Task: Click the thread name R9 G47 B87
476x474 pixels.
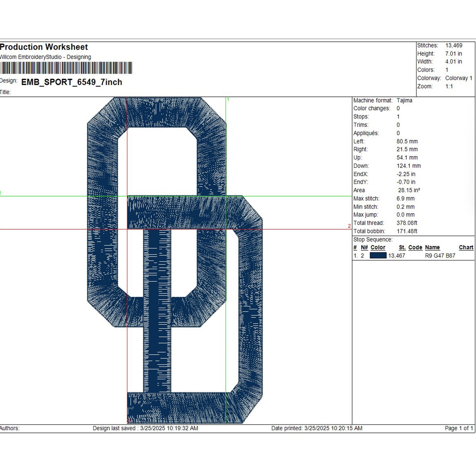Action: tap(440, 256)
